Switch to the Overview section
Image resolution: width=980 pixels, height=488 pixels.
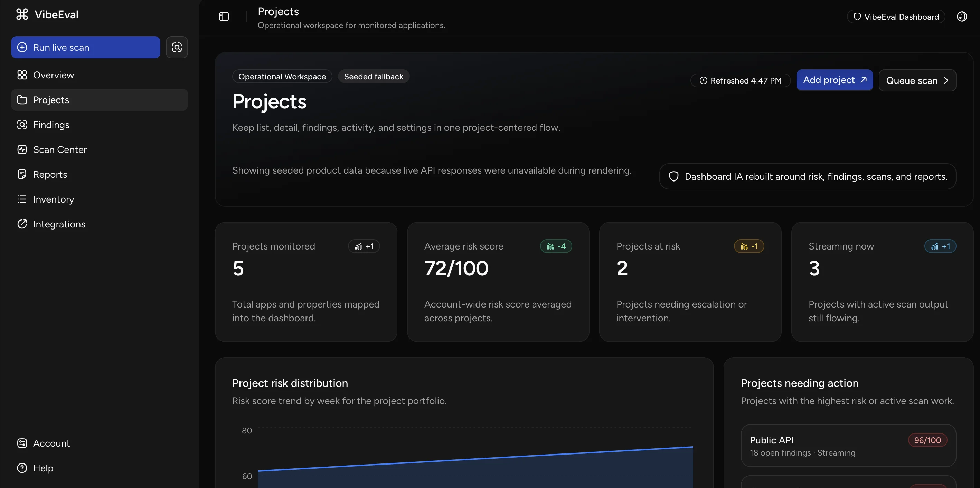[54, 75]
